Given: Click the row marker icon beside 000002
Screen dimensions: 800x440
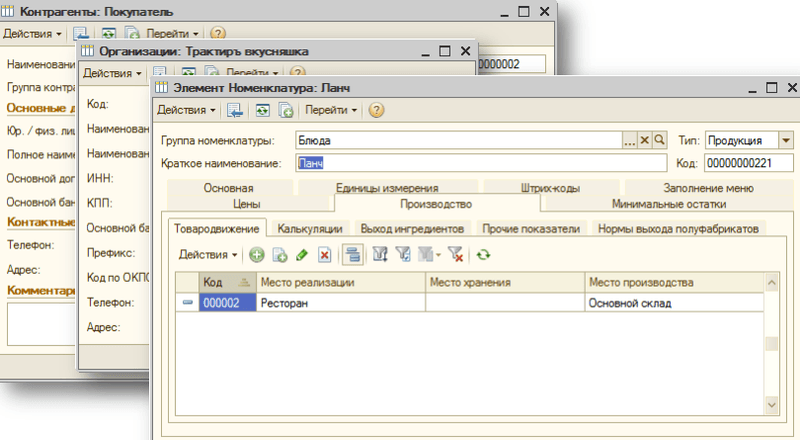Looking at the screenshot, I should coord(187,303).
